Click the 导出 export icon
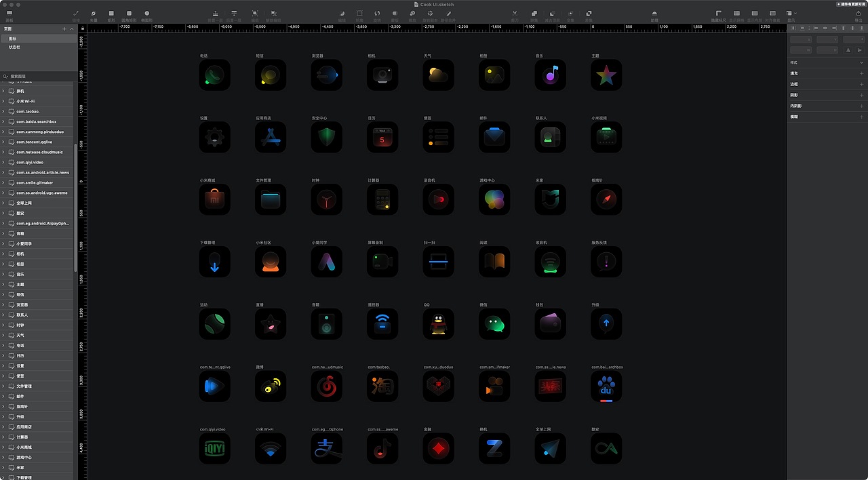The image size is (868, 480). tap(859, 13)
